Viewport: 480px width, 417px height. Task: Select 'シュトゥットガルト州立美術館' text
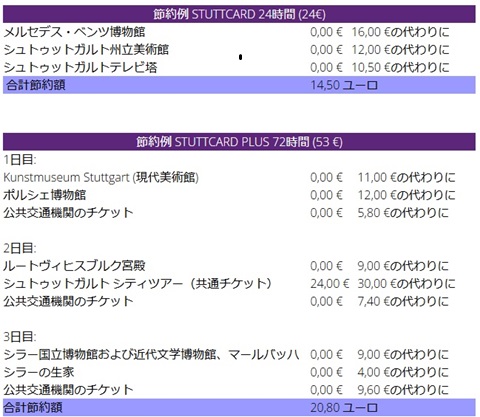[x=86, y=50]
